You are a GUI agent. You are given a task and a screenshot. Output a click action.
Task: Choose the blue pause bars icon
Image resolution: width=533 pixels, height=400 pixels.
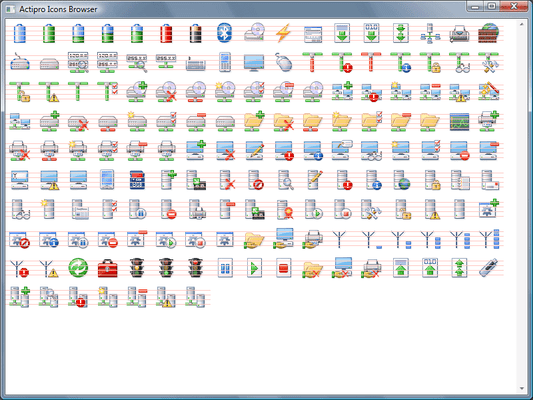coord(225,268)
